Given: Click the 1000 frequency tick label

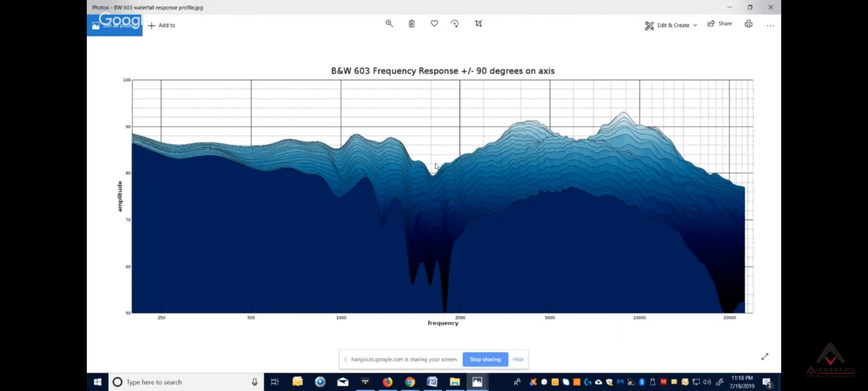Looking at the screenshot, I should (x=341, y=318).
